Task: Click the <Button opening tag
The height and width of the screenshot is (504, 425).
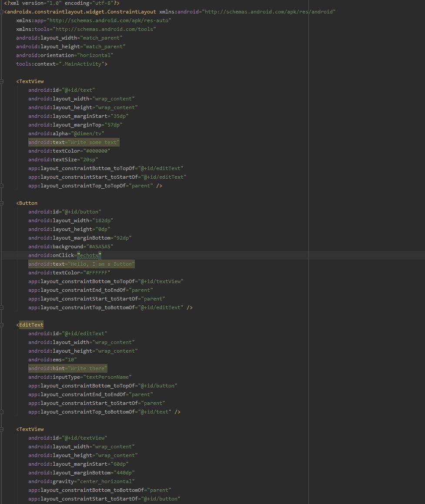Action: coord(27,203)
